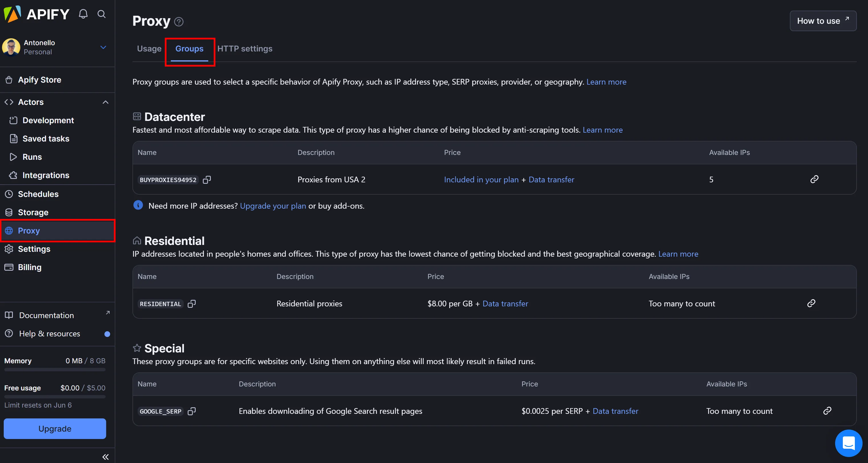Screen dimensions: 868x463
Task: Click Limit resets on Jun 6 text
Action: pos(38,405)
